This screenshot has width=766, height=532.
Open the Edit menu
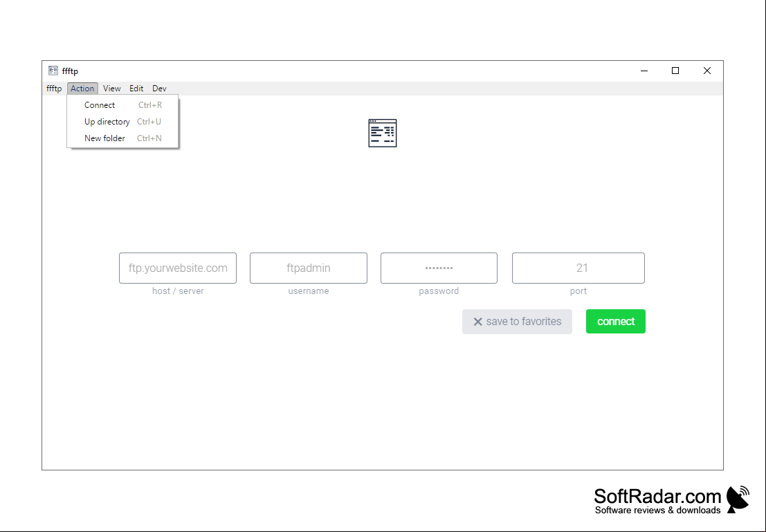click(x=136, y=89)
